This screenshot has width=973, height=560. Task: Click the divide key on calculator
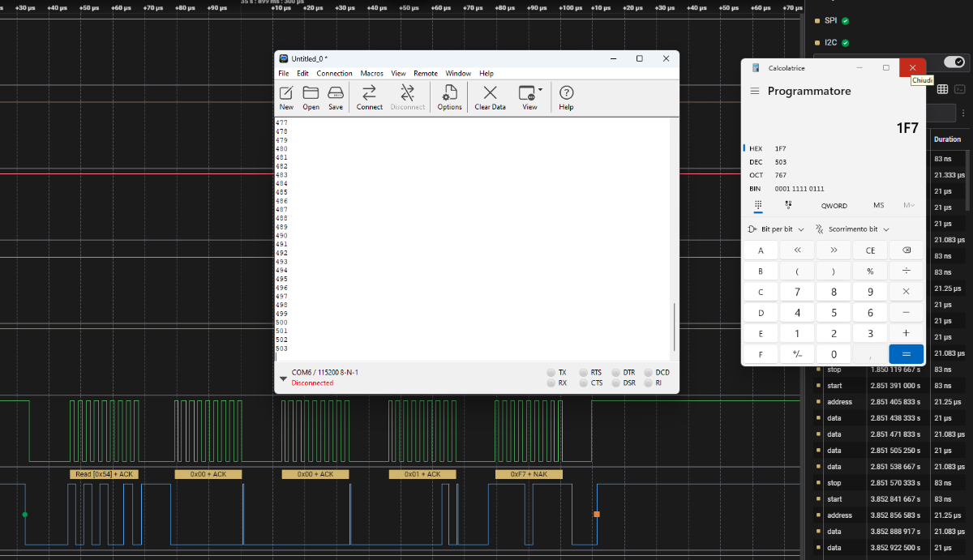click(907, 271)
